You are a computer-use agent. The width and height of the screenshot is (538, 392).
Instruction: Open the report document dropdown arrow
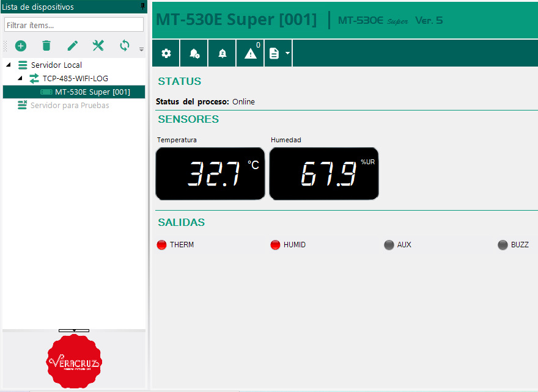287,54
